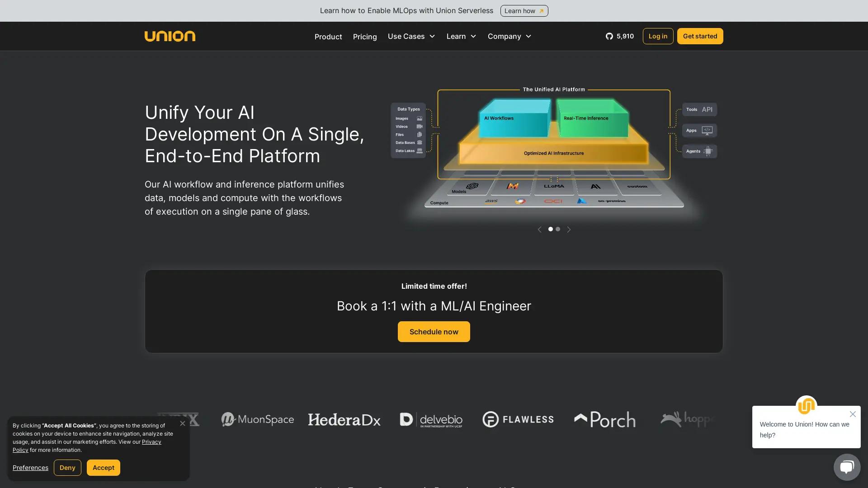Click the Union logo in the navbar

point(170,36)
